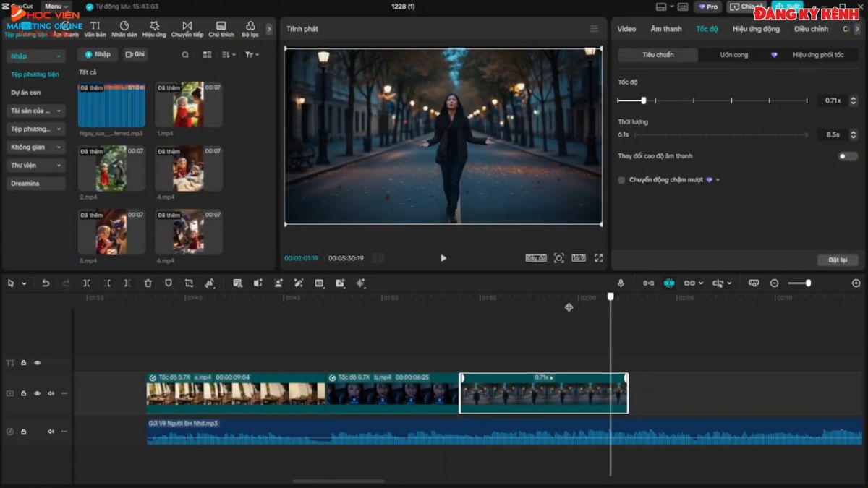
Task: Click the delete (trash) icon in timeline toolbar
Action: 147,283
